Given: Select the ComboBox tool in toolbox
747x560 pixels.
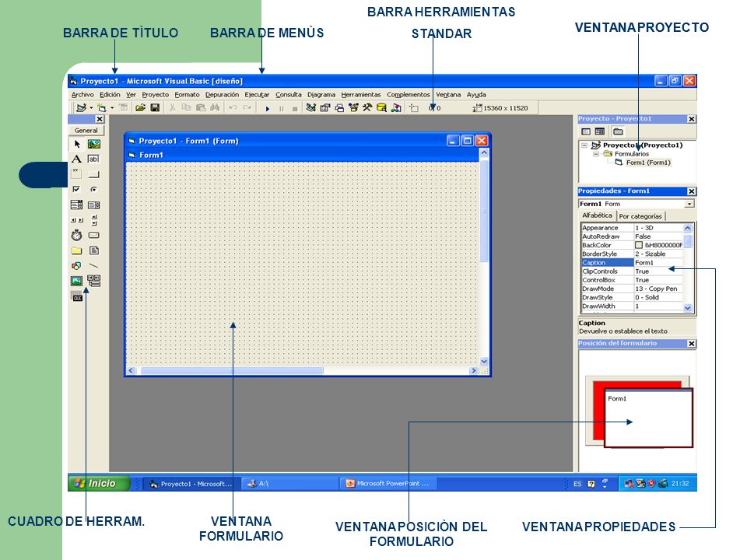Looking at the screenshot, I should point(77,205).
